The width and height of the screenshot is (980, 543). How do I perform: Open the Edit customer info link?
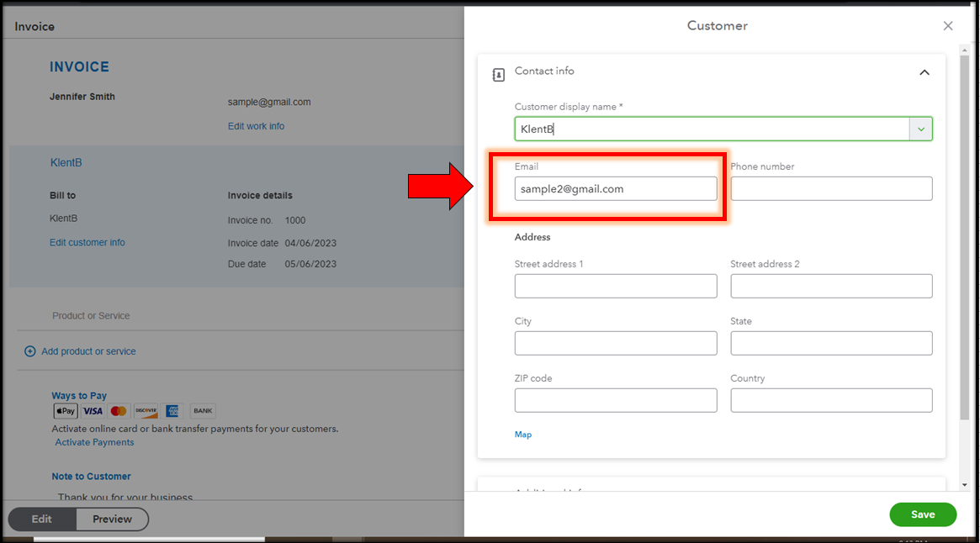coord(87,242)
